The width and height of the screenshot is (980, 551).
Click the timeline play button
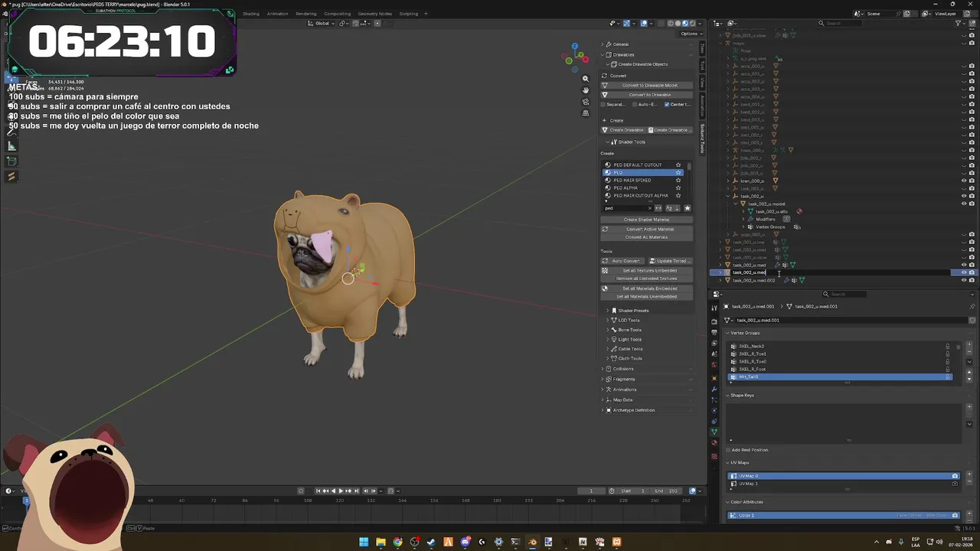pyautogui.click(x=341, y=491)
